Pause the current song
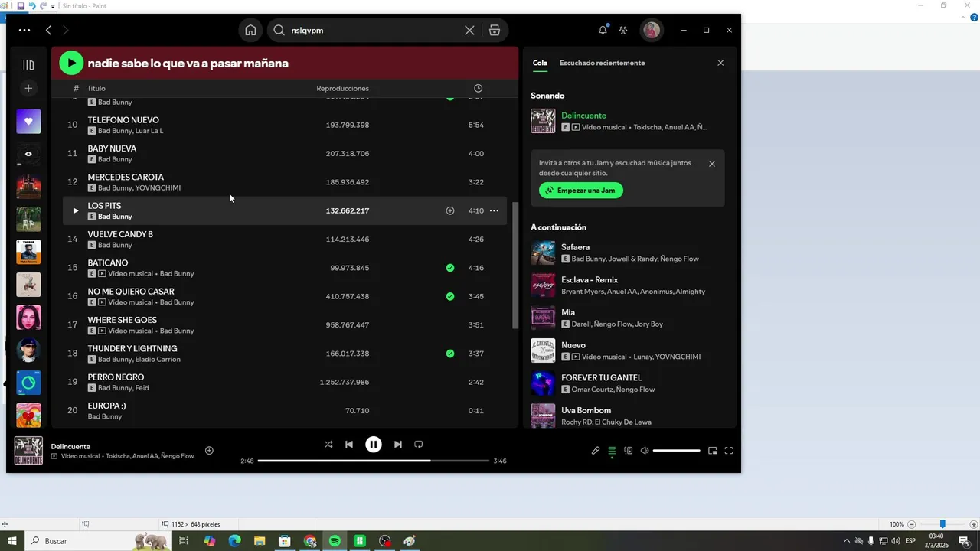This screenshot has width=980, height=551. [374, 445]
